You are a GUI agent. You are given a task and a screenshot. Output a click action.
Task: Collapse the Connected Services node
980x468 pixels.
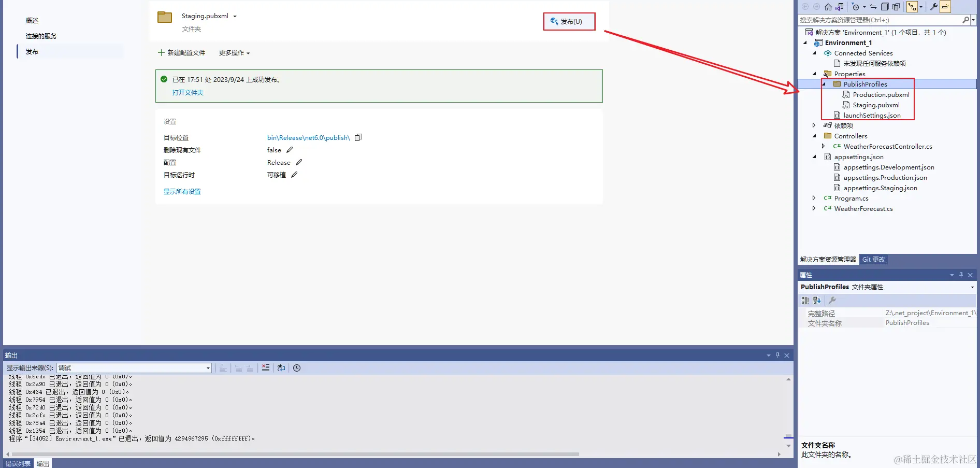814,53
